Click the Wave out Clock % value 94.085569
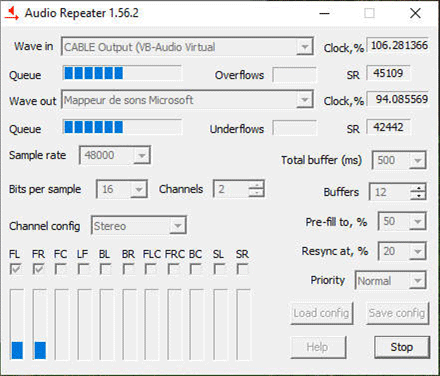 click(x=397, y=99)
